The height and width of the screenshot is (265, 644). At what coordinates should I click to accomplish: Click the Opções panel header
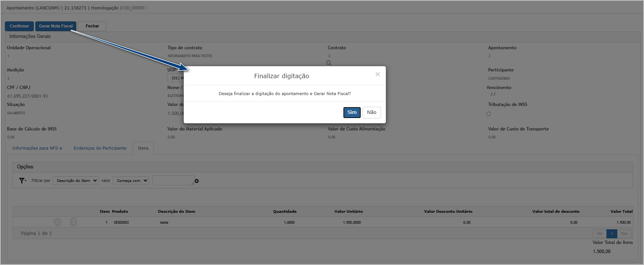point(323,167)
